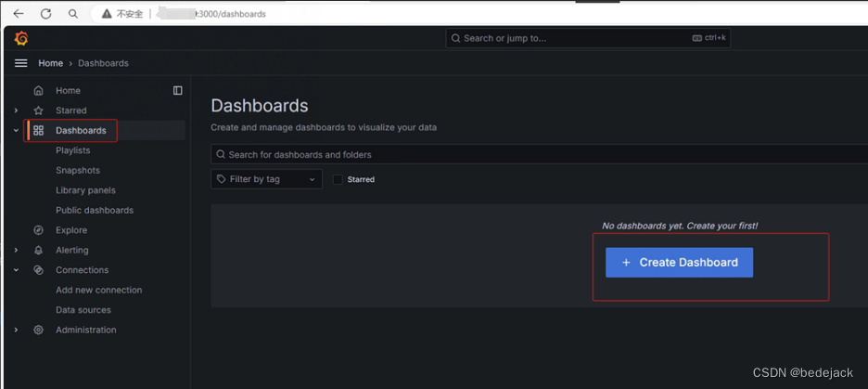
Task: Dock the sidebar menu using panel icon
Action: pos(178,90)
